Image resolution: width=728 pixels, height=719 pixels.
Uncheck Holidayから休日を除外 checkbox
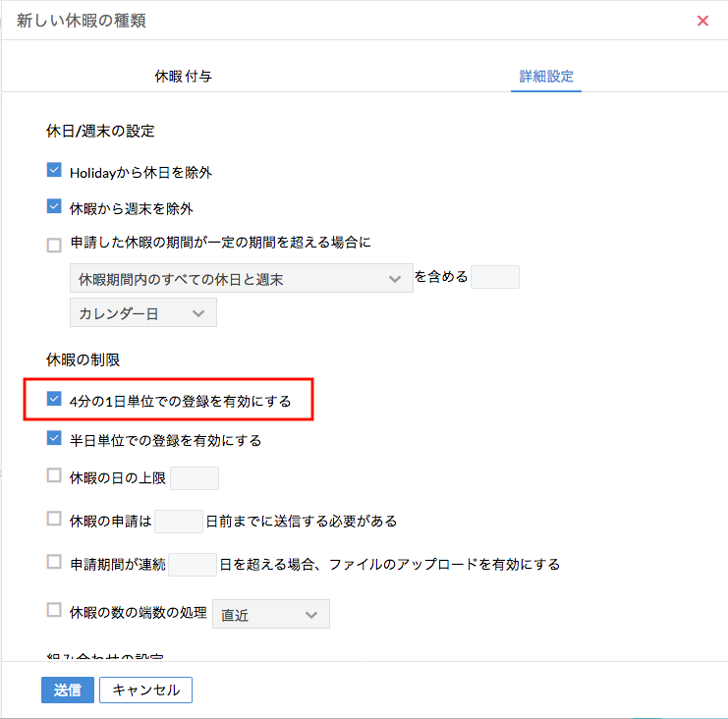pos(54,171)
